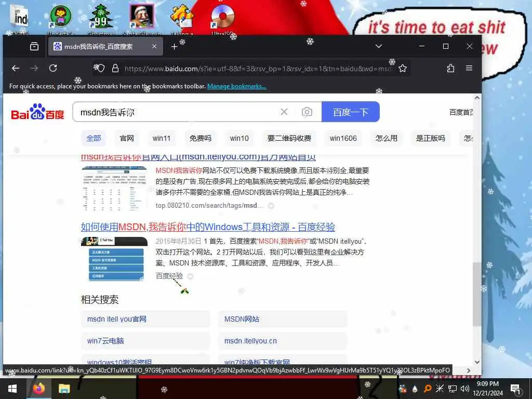
Task: Search related term win7云电脑
Action: coord(145,341)
